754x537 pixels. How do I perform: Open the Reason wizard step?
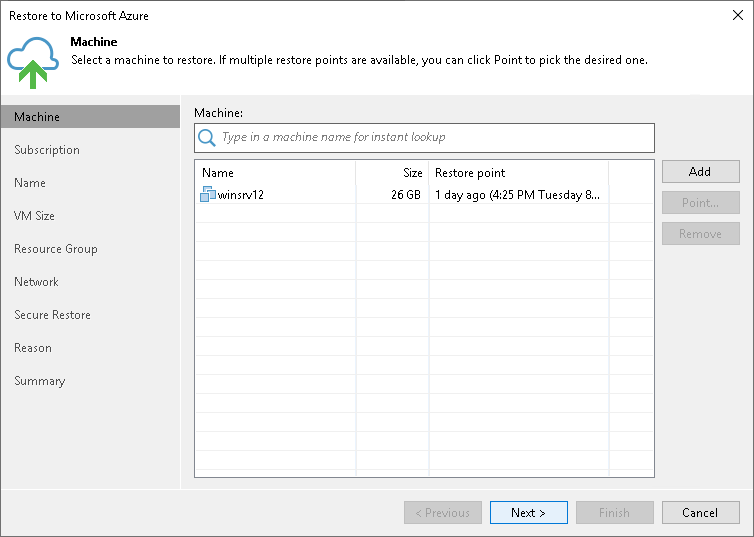pos(33,348)
